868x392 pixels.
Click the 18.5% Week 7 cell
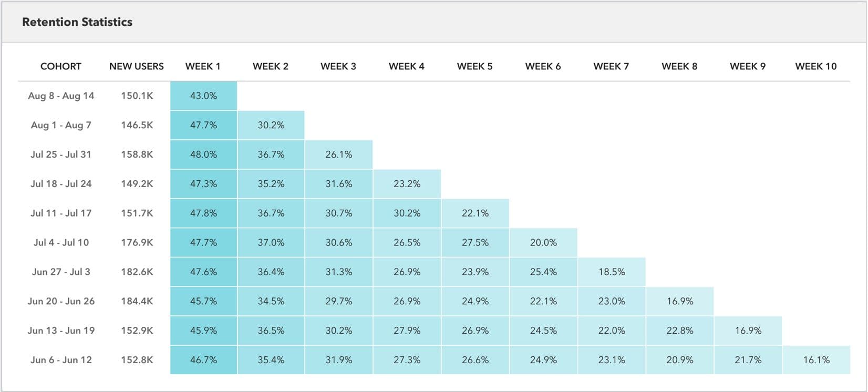pyautogui.click(x=612, y=272)
